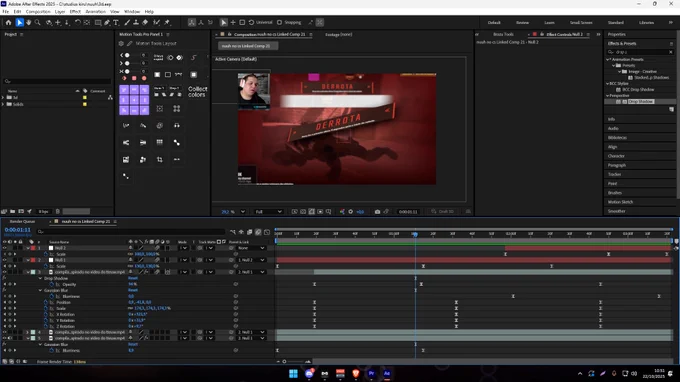680x382 pixels.
Task: Hide the Null 1 layer eye
Action: pos(4,260)
